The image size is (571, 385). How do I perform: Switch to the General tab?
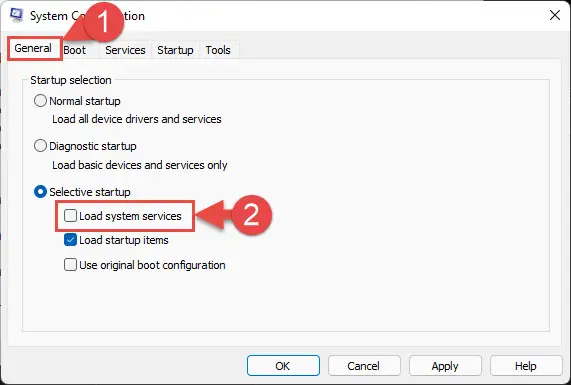[33, 48]
